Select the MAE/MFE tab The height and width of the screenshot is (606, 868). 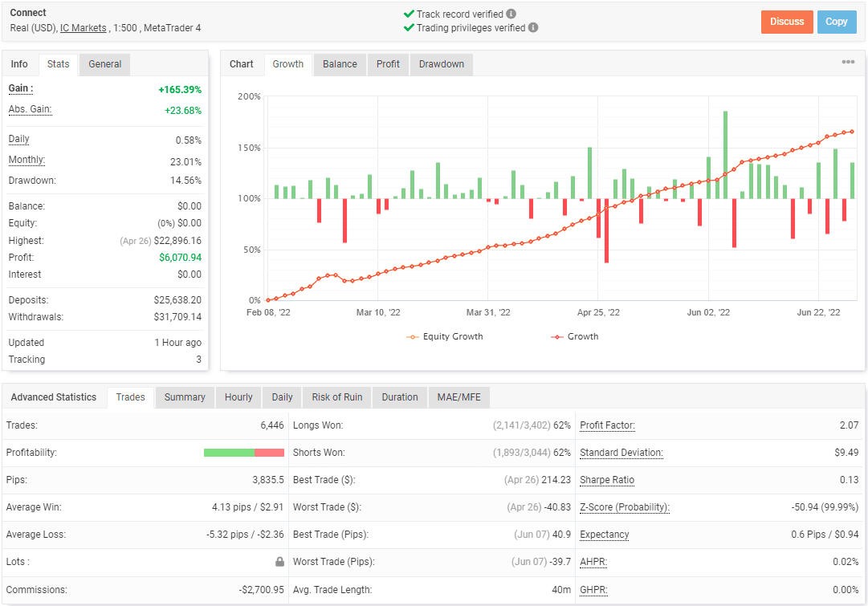tap(458, 397)
